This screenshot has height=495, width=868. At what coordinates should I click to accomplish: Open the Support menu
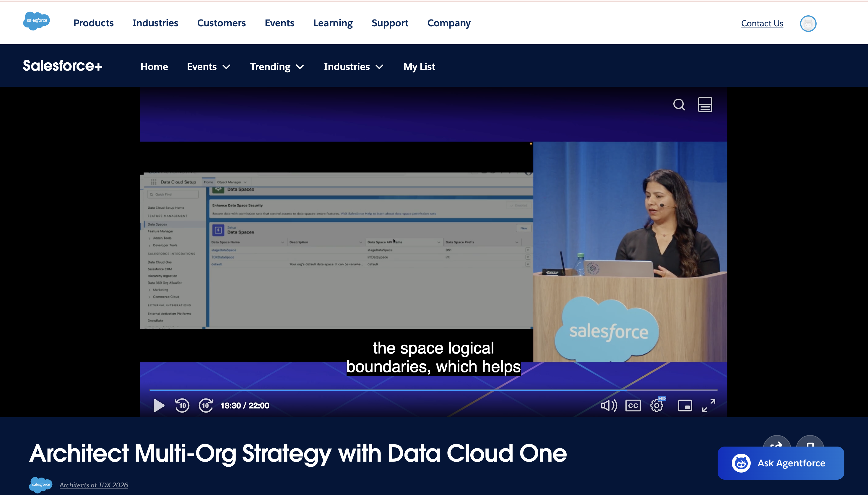coord(390,23)
